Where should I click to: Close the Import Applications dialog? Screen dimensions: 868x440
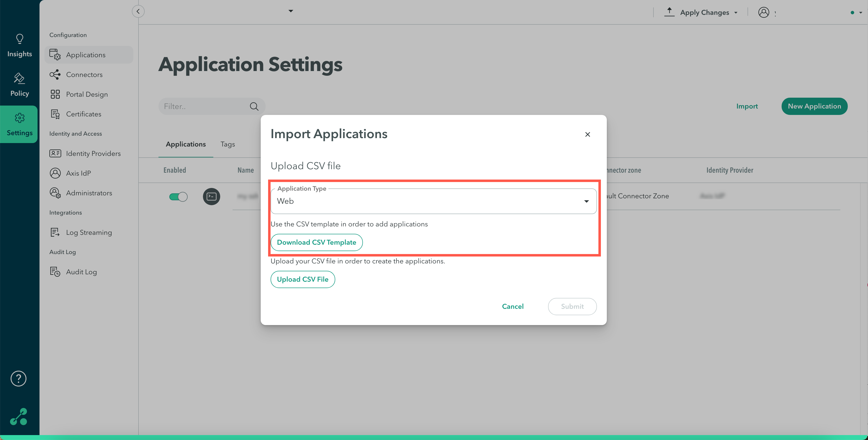[587, 134]
